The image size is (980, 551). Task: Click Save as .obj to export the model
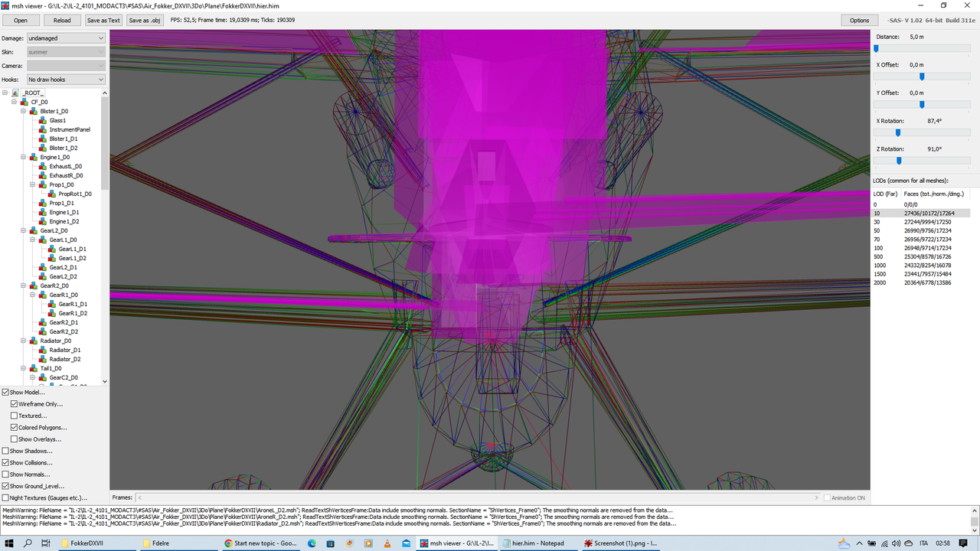144,20
